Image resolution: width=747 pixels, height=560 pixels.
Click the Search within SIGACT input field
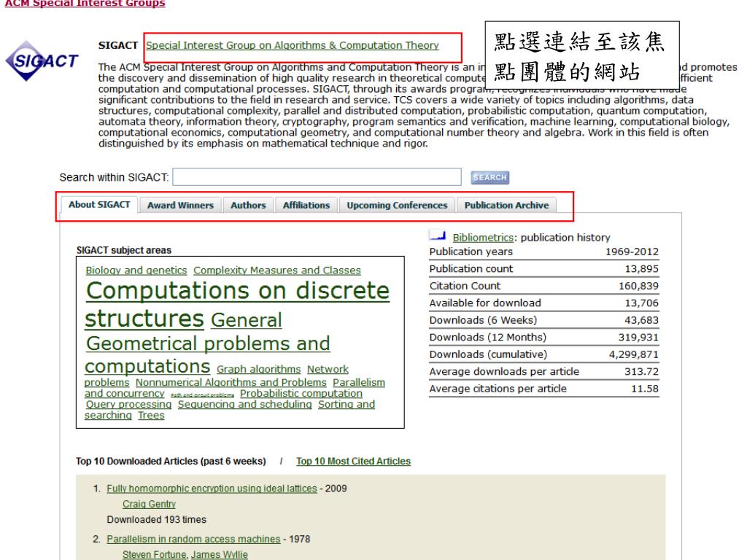[317, 176]
